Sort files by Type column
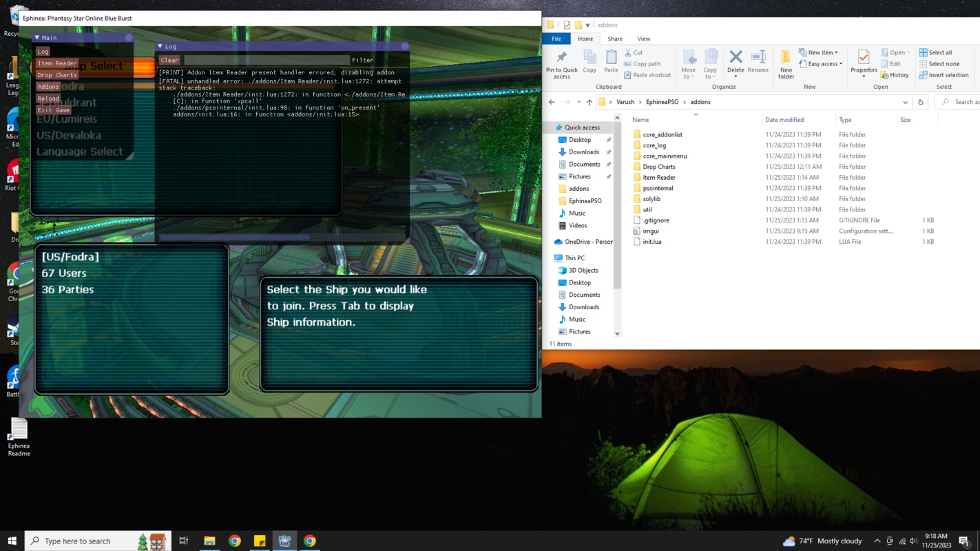The height and width of the screenshot is (551, 980). pos(845,120)
